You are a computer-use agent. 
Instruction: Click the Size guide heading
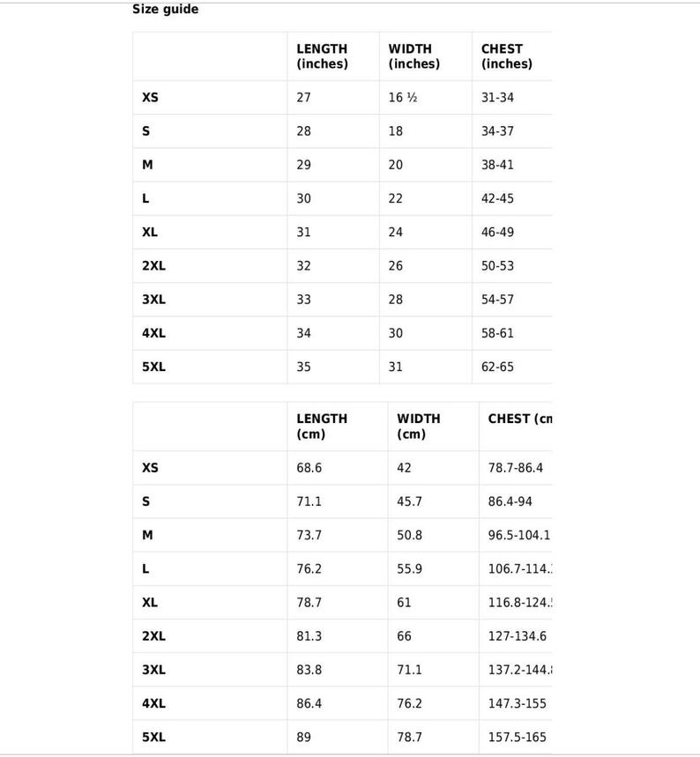[165, 9]
